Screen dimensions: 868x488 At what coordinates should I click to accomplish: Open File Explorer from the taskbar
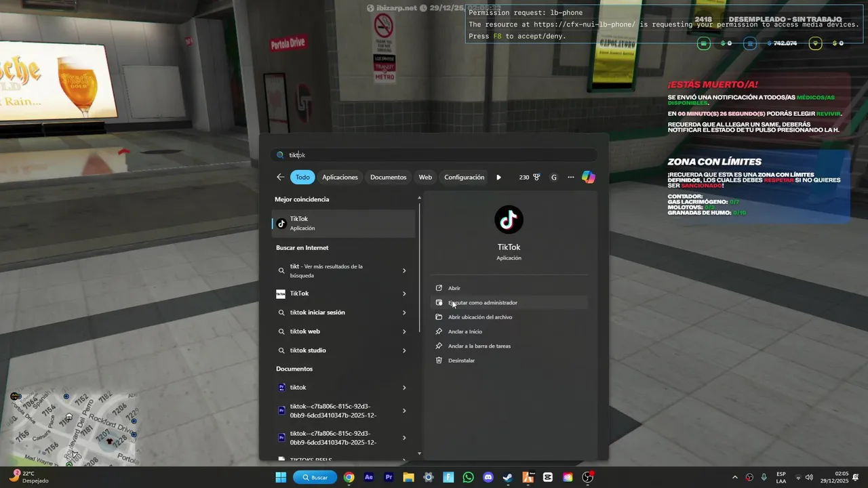pyautogui.click(x=408, y=477)
